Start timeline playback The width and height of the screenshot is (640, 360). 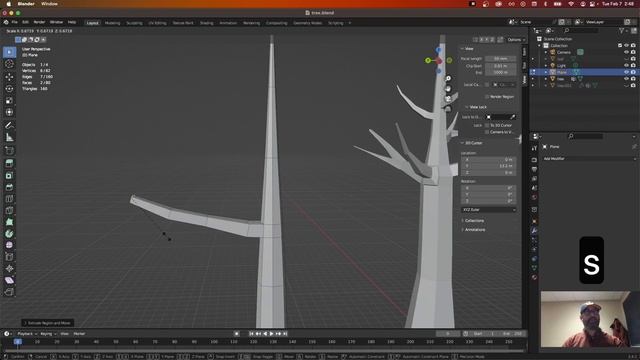(271, 334)
